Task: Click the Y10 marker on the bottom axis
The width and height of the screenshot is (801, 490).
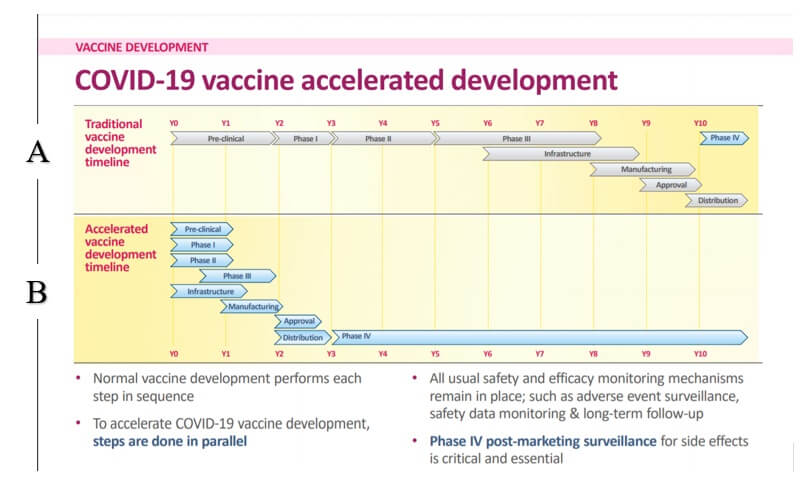Action: coord(700,354)
